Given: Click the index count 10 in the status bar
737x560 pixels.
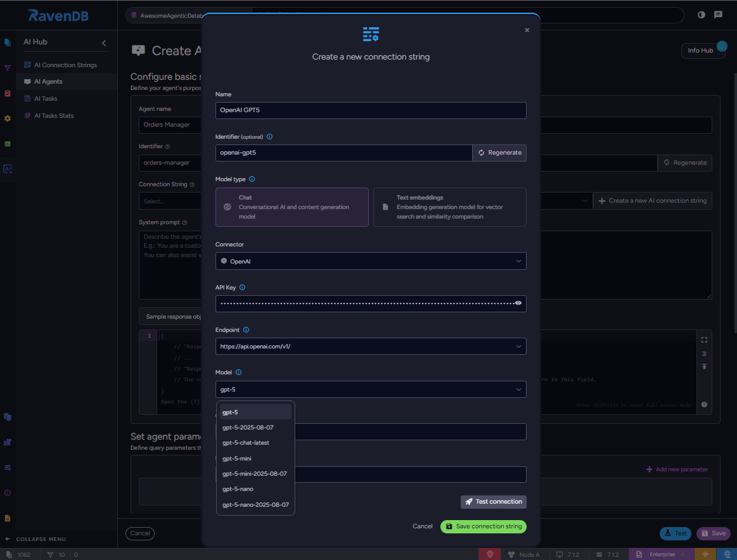Looking at the screenshot, I should click(x=57, y=555).
